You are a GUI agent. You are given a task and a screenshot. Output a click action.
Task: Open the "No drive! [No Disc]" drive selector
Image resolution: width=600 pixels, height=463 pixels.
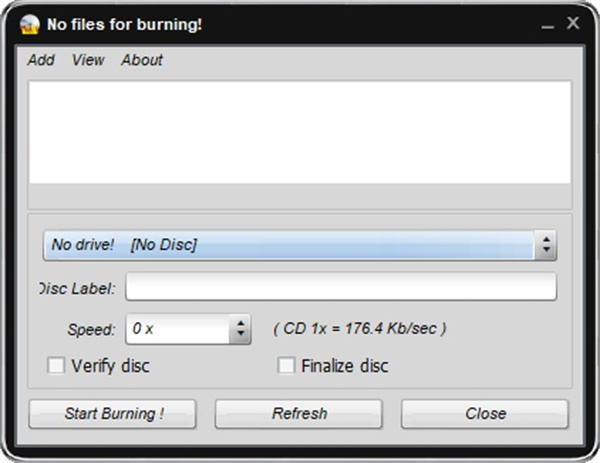click(290, 245)
